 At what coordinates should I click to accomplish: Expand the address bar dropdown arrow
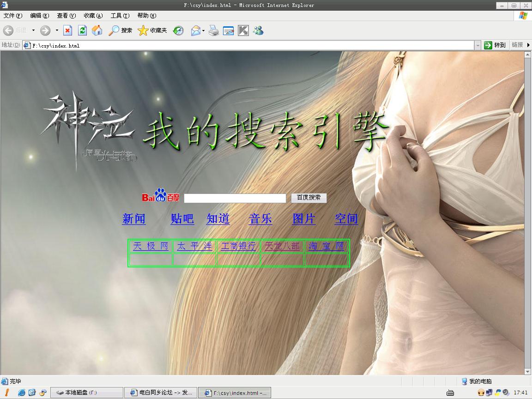(478, 45)
